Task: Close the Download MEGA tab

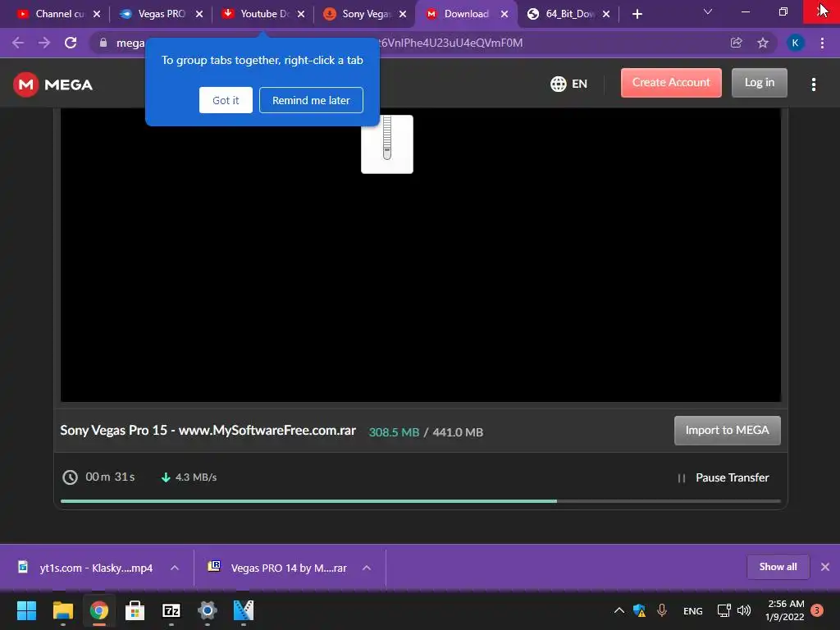Action: click(x=504, y=14)
